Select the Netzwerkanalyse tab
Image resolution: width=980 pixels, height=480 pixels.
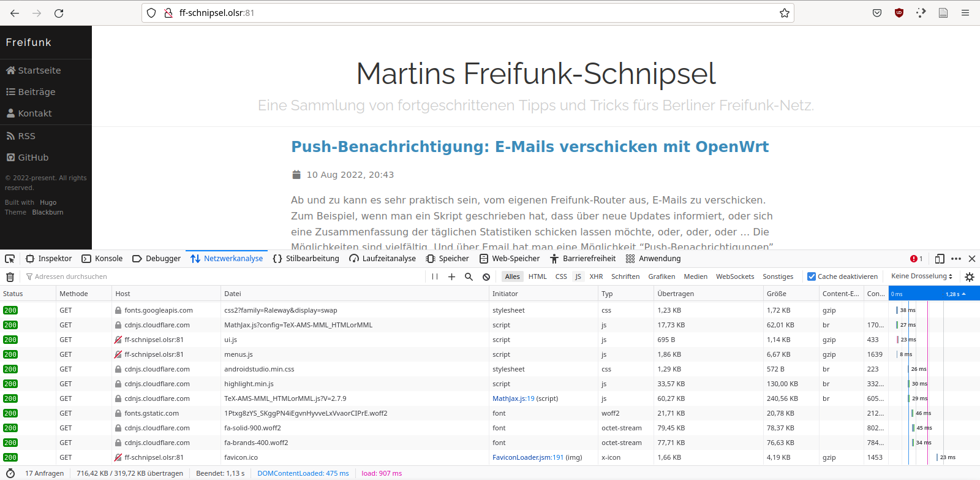click(x=227, y=259)
